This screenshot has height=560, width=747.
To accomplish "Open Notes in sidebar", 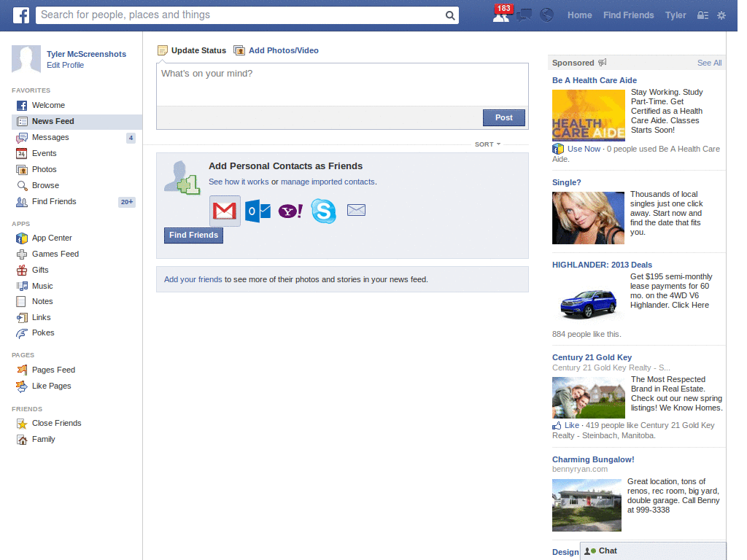I will pos(42,301).
